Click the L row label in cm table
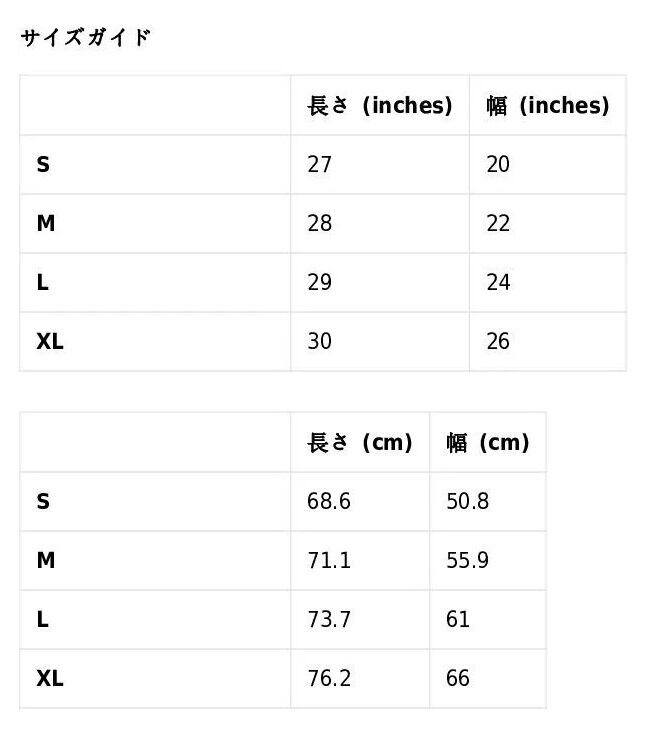The width and height of the screenshot is (650, 750). pyautogui.click(x=42, y=620)
